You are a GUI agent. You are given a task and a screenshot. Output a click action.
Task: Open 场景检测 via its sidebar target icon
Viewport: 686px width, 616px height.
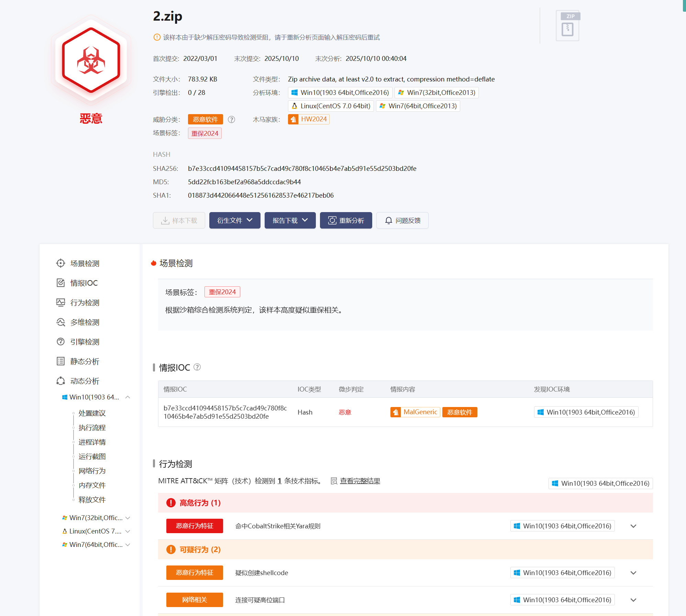click(60, 263)
